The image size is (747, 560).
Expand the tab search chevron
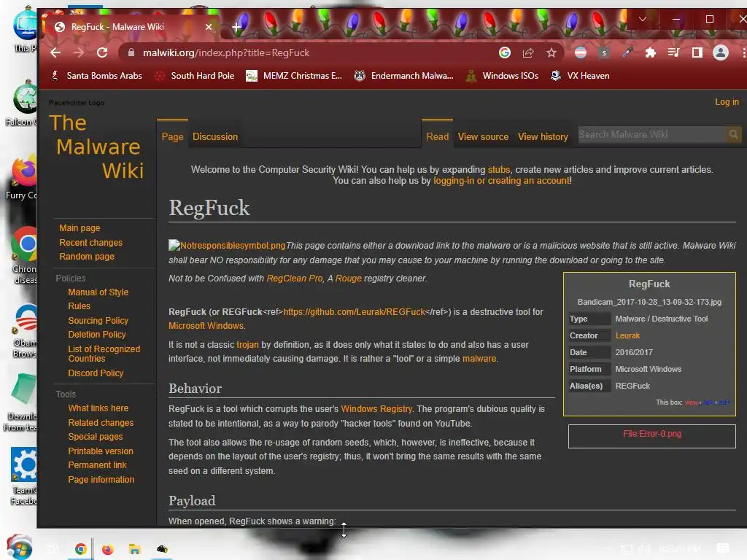643,19
